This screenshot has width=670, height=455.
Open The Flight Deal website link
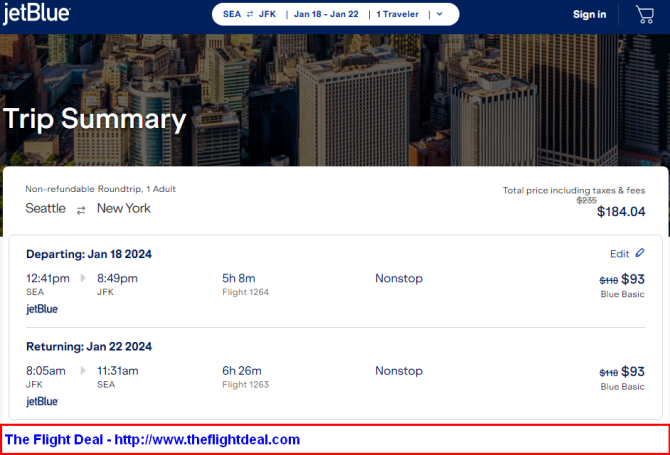coord(153,439)
